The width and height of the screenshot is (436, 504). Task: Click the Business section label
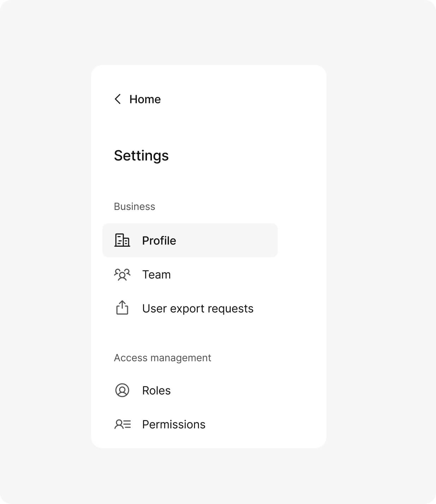coord(134,206)
